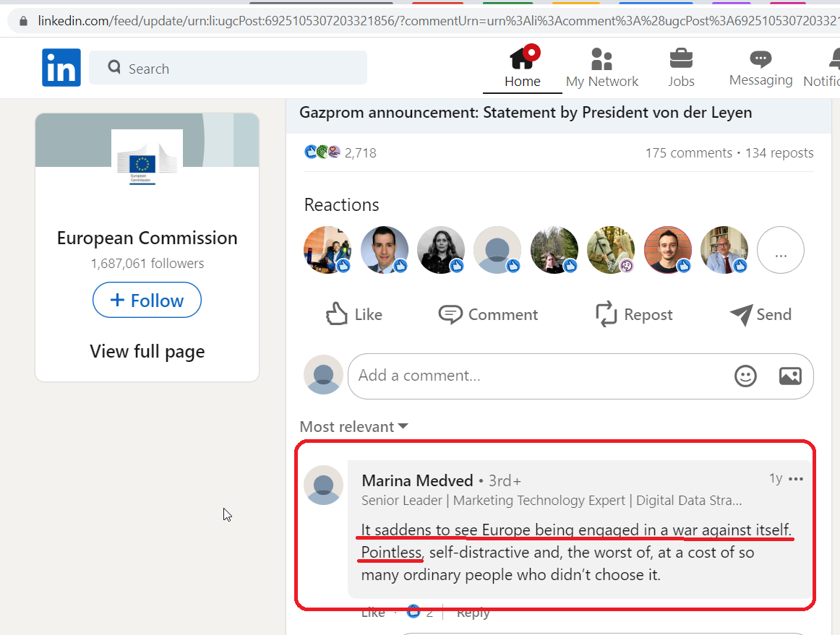Screen dimensions: 840x635
Task: Open My Network icon
Action: (601, 59)
